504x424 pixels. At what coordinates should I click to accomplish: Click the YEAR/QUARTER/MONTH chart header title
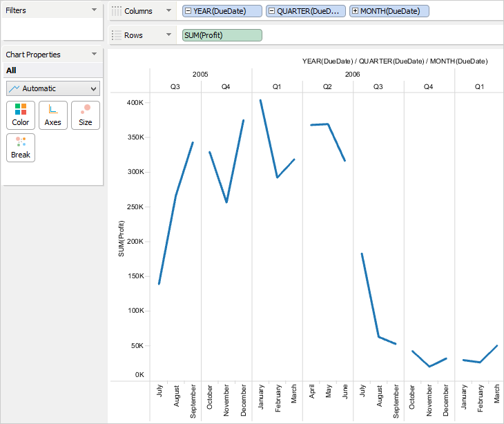[395, 61]
